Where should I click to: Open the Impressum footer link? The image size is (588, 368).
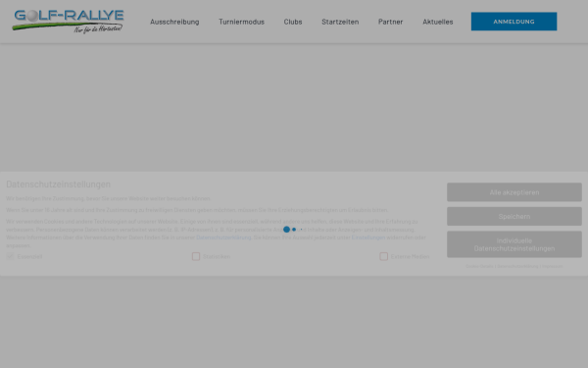tap(553, 266)
